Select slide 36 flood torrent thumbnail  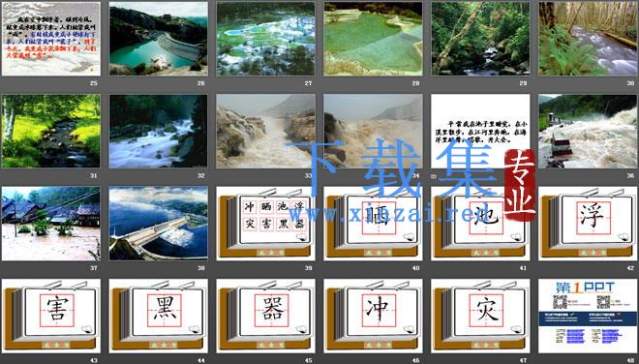click(588, 132)
